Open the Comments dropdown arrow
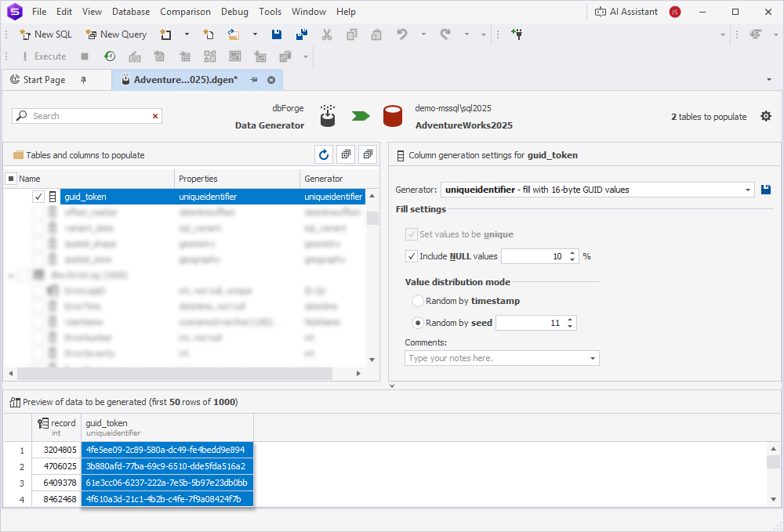The height and width of the screenshot is (532, 784). pyautogui.click(x=593, y=358)
